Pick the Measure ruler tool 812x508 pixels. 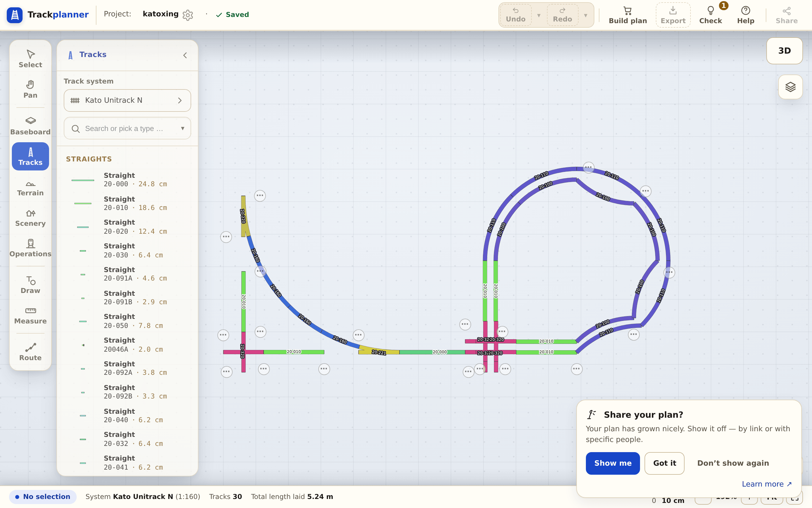point(30,316)
